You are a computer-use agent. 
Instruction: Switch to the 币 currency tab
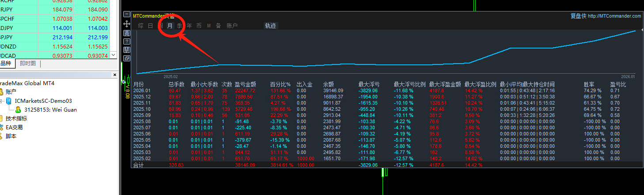199,26
